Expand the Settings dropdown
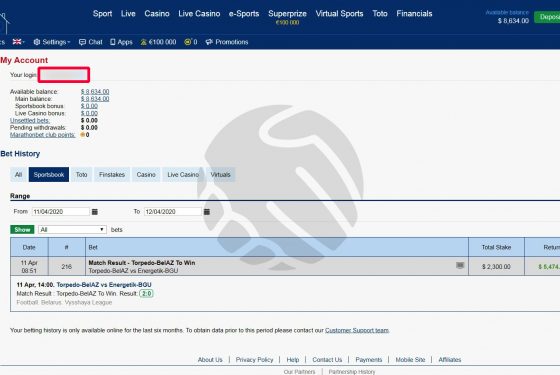 click(x=52, y=42)
